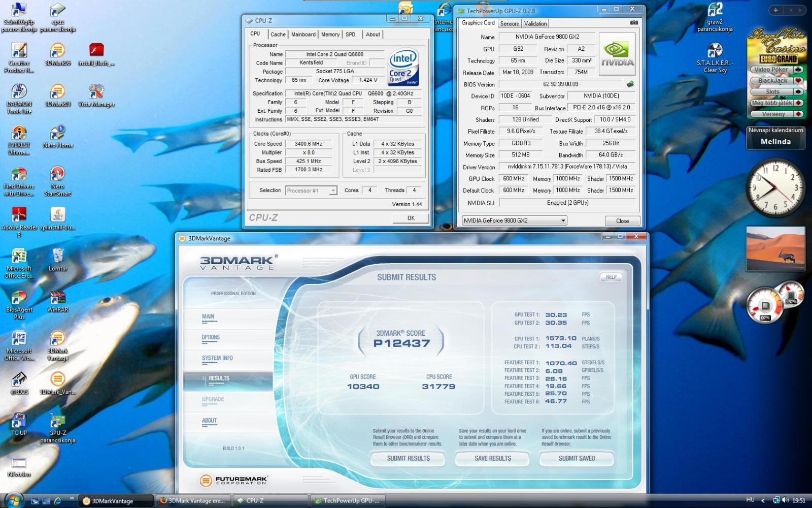Open the SPD tab in CPU-Z

(x=351, y=35)
